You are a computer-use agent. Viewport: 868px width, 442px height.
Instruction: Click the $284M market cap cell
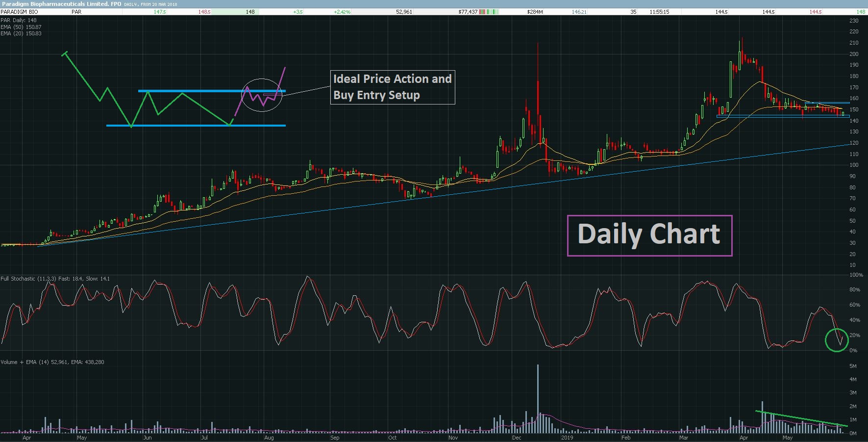click(x=535, y=12)
